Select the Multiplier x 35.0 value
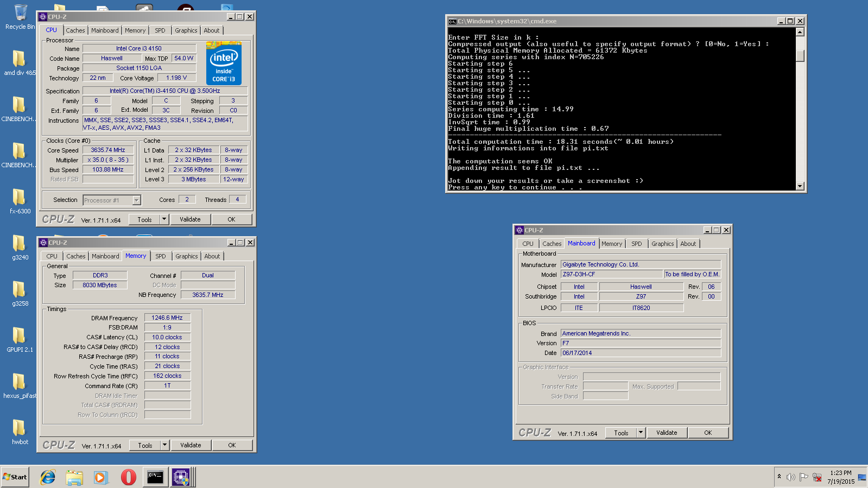Viewport: 868px width, 488px height. [108, 160]
